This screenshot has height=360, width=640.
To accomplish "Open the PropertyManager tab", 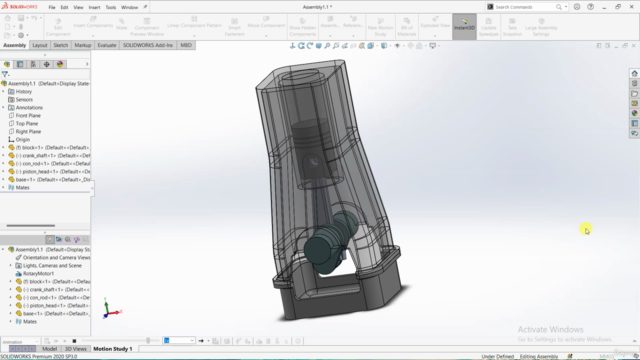I will click(20, 64).
